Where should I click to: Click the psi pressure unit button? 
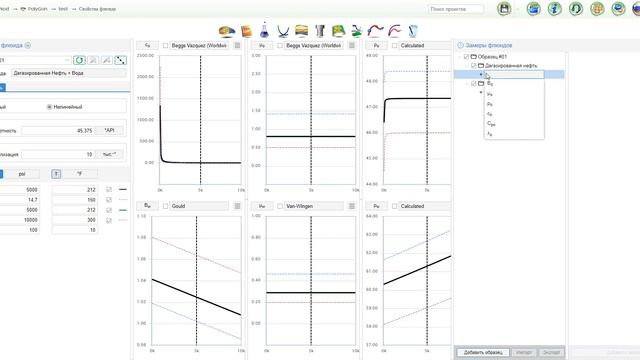[22, 174]
